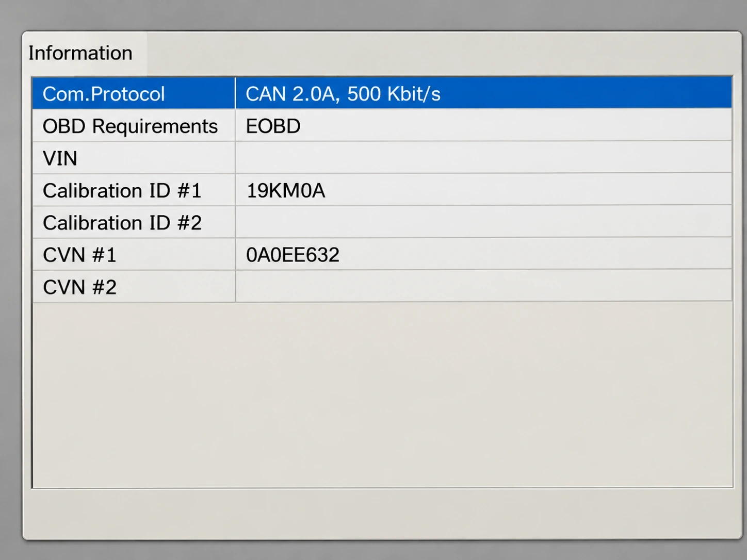Select the Calibration ID #1 label
Image resolution: width=747 pixels, height=560 pixels.
click(122, 191)
